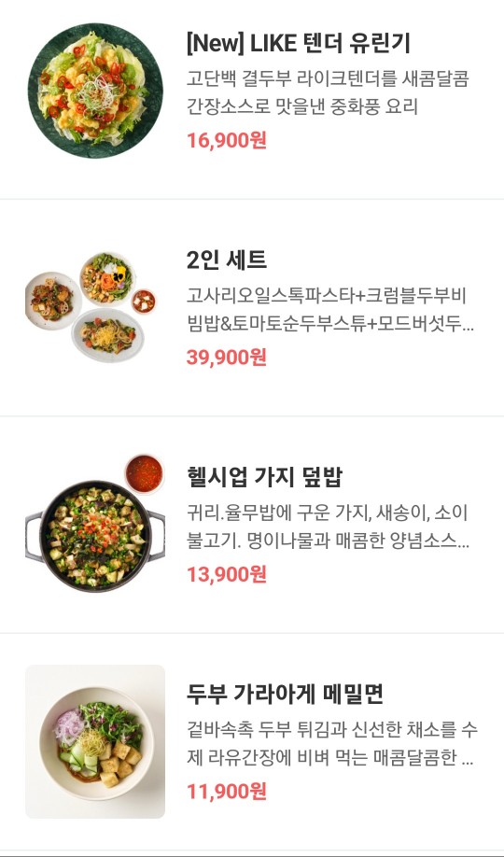The width and height of the screenshot is (504, 857).
Task: Open the 두부 가라아게 메밀면 title
Action: point(285,695)
